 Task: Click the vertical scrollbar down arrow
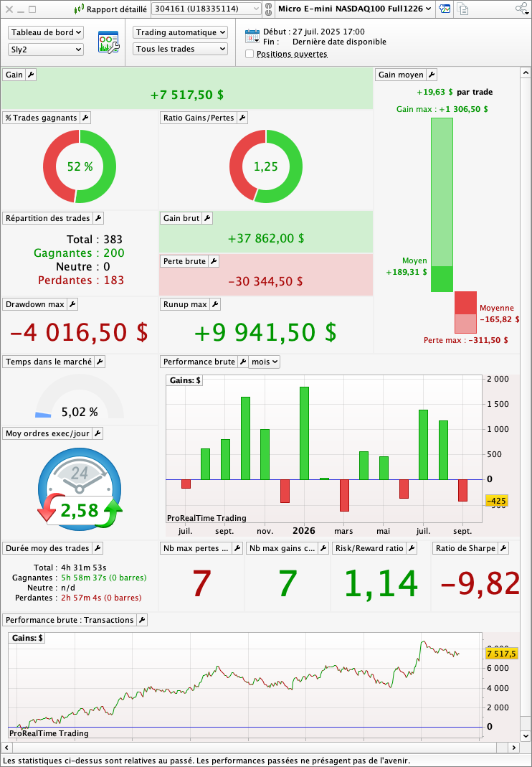[x=526, y=735]
